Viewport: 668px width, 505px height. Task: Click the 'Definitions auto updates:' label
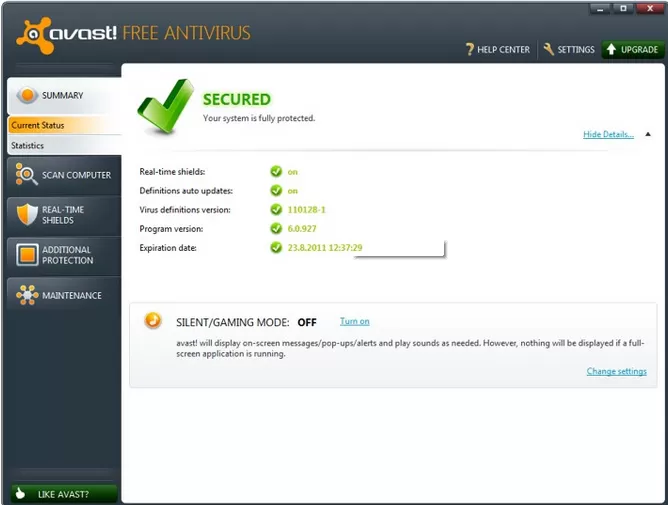pyautogui.click(x=186, y=191)
